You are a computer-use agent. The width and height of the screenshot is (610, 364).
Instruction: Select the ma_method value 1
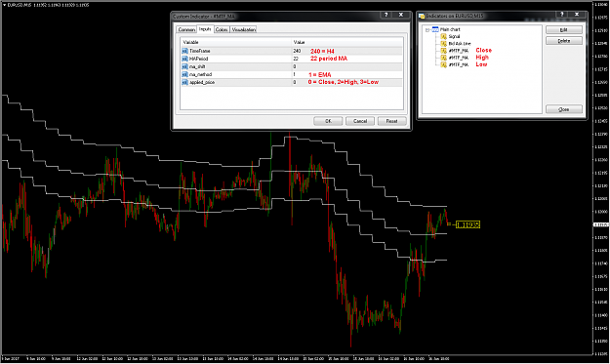point(295,74)
